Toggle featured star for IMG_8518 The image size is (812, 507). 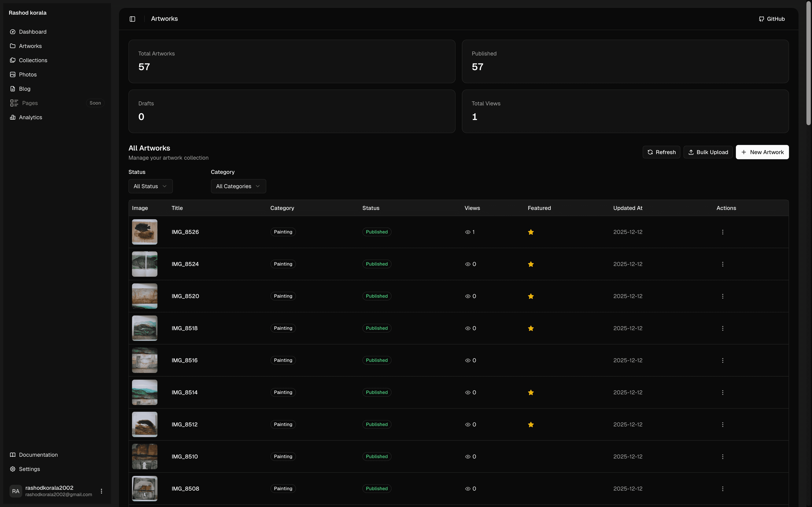point(531,328)
